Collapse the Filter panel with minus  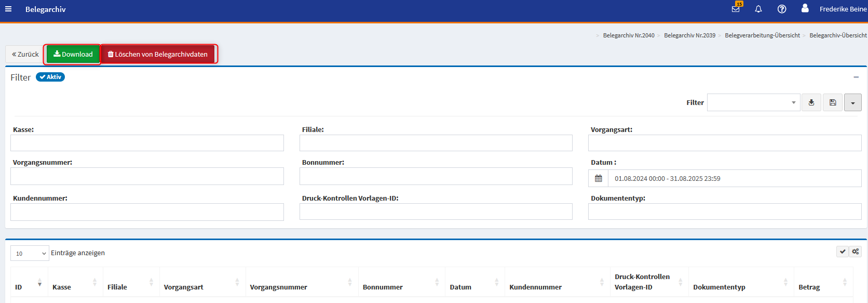[856, 77]
